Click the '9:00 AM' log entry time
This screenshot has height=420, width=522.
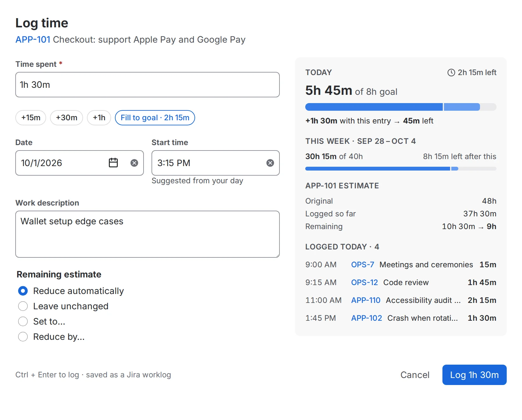click(321, 265)
